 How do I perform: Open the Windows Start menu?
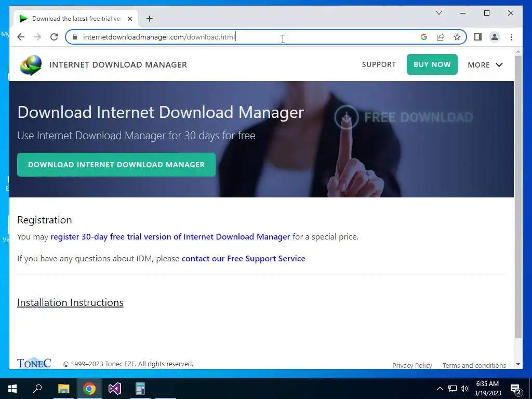pos(12,389)
